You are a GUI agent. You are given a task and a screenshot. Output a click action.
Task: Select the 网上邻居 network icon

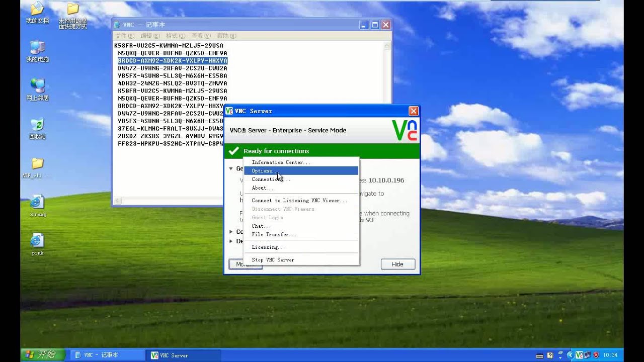(37, 89)
